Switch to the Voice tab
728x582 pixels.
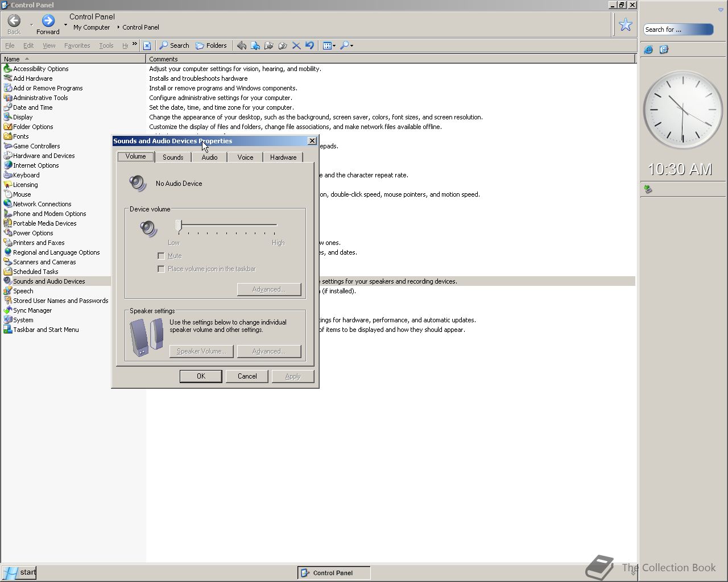pyautogui.click(x=245, y=157)
